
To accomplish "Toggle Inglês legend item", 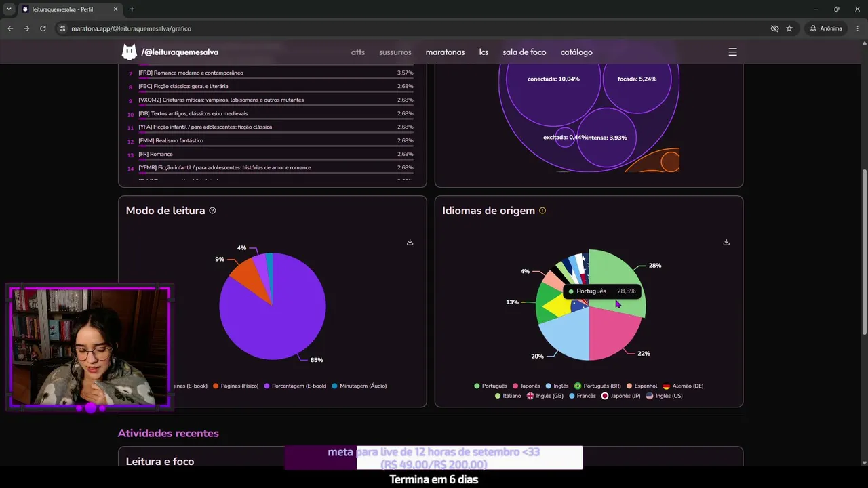I will click(557, 386).
